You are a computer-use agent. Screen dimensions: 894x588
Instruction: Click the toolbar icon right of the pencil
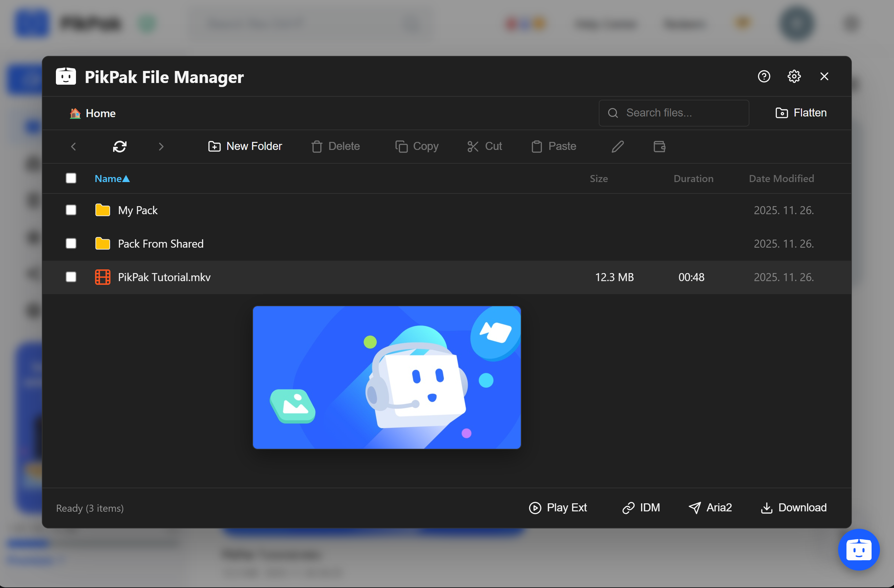pos(659,147)
